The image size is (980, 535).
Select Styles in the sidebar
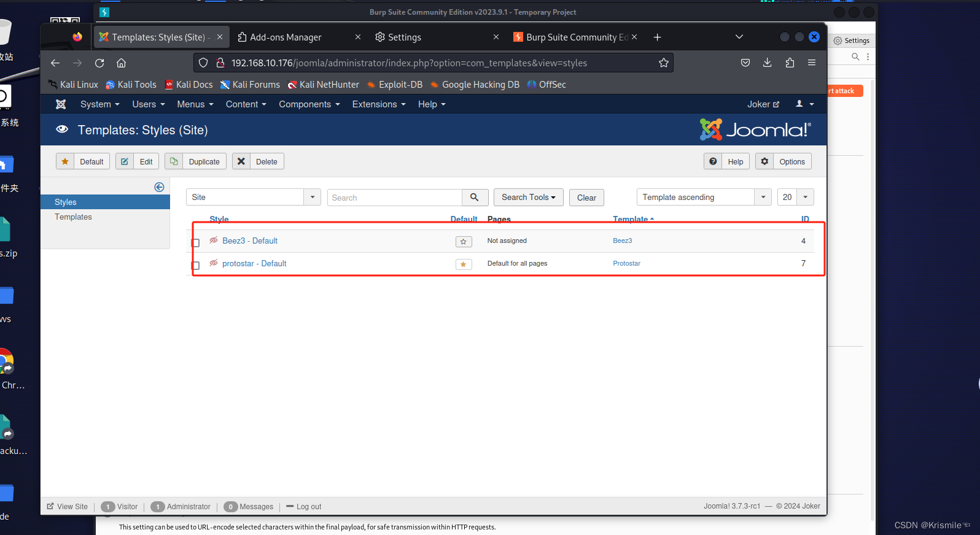tap(105, 202)
